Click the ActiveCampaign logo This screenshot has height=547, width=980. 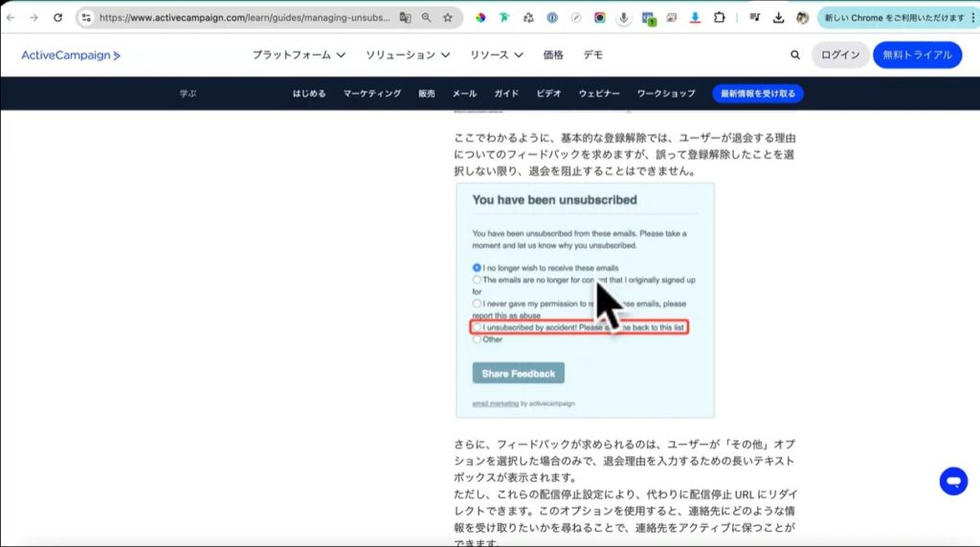click(71, 55)
